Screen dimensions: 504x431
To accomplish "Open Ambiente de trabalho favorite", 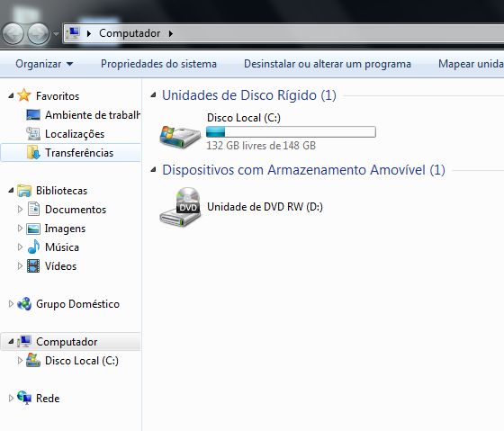I will (93, 115).
